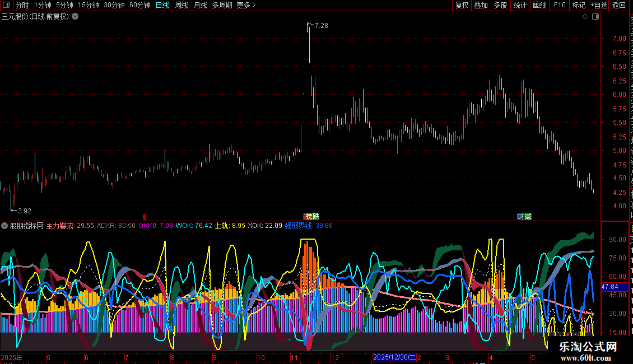
Task: Click the 财减 event marker
Action: pos(524,217)
